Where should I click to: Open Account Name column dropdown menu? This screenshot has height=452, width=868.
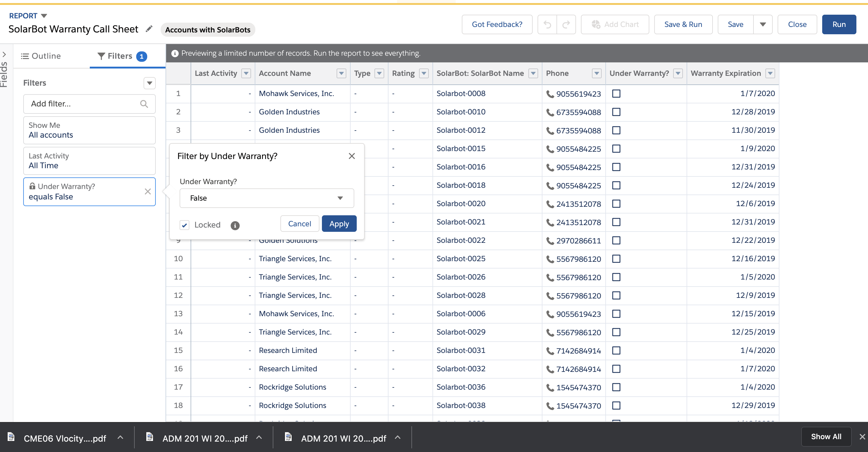pos(341,73)
